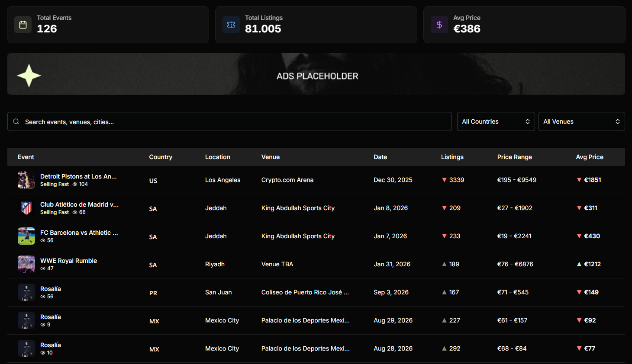Click the chevron on the All Countries selector
This screenshot has height=364, width=632.
528,121
